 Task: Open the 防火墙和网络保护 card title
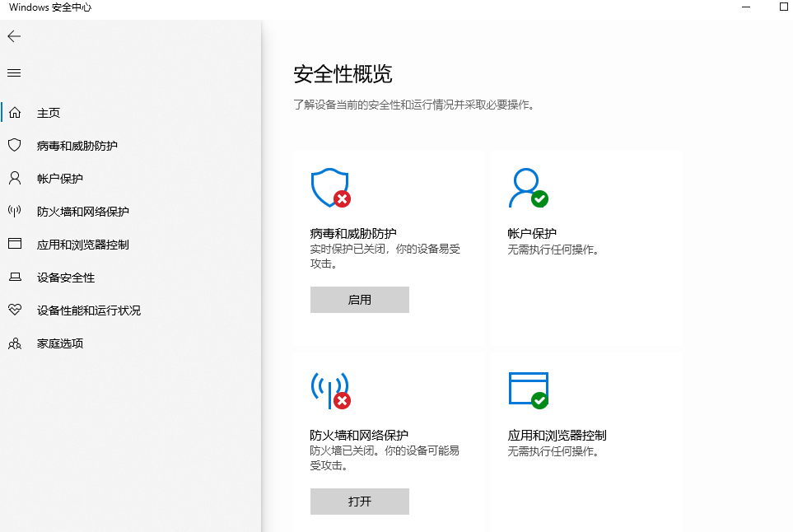pos(359,435)
